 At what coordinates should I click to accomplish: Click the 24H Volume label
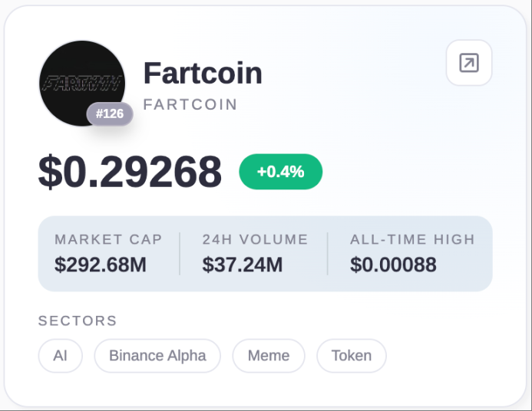pos(255,239)
